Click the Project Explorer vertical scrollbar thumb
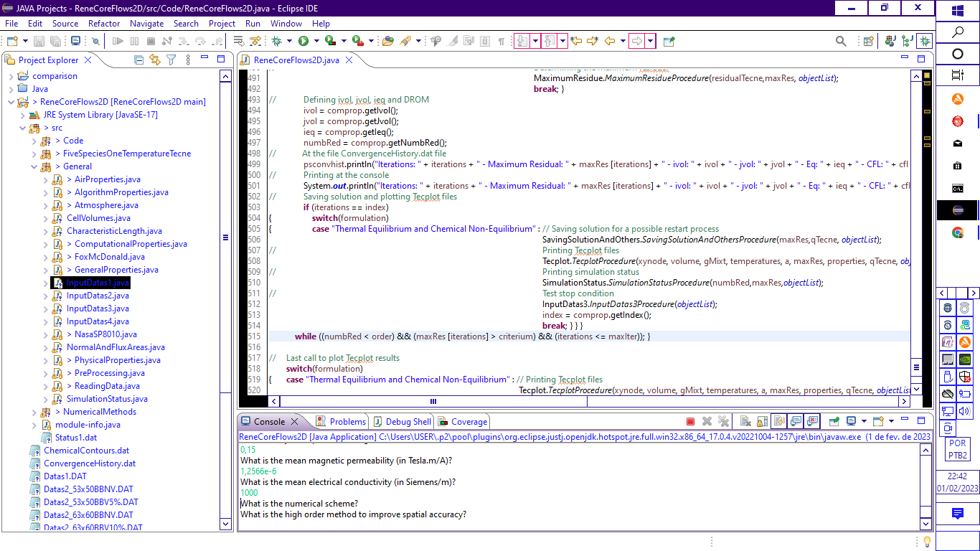The height and width of the screenshot is (551, 980). (x=225, y=237)
